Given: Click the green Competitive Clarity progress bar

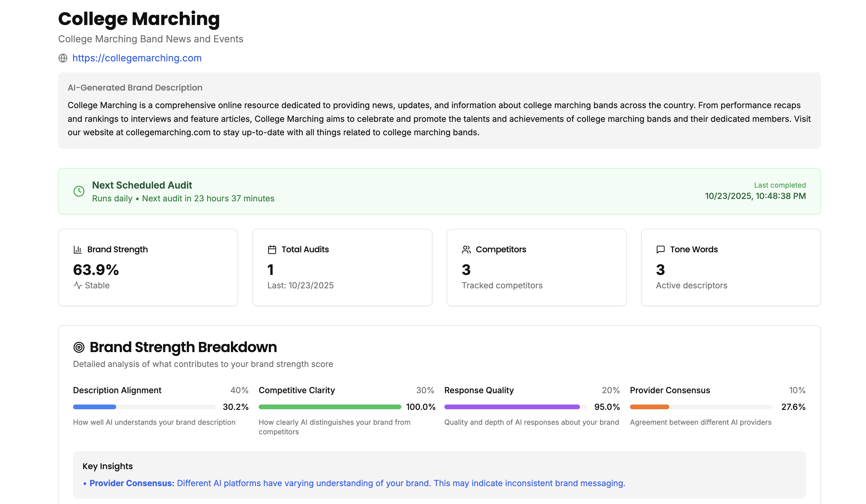Looking at the screenshot, I should coord(330,407).
